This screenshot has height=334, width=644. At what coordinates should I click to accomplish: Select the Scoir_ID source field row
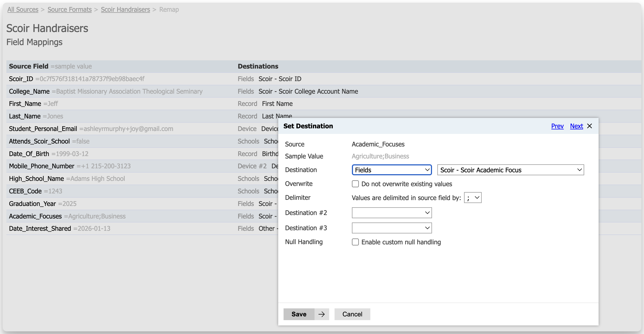pos(21,79)
